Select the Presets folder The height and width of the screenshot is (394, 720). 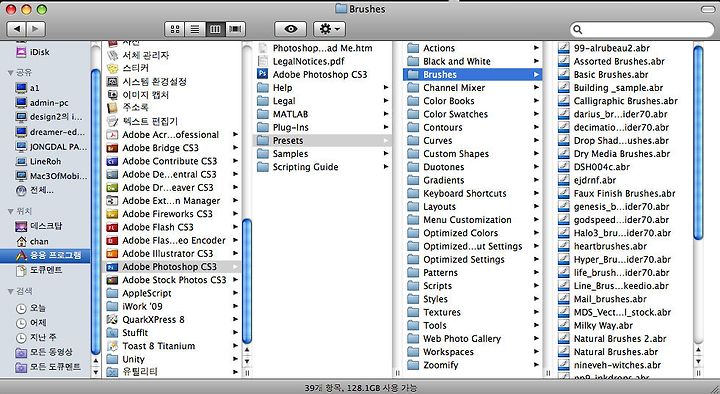tap(322, 141)
